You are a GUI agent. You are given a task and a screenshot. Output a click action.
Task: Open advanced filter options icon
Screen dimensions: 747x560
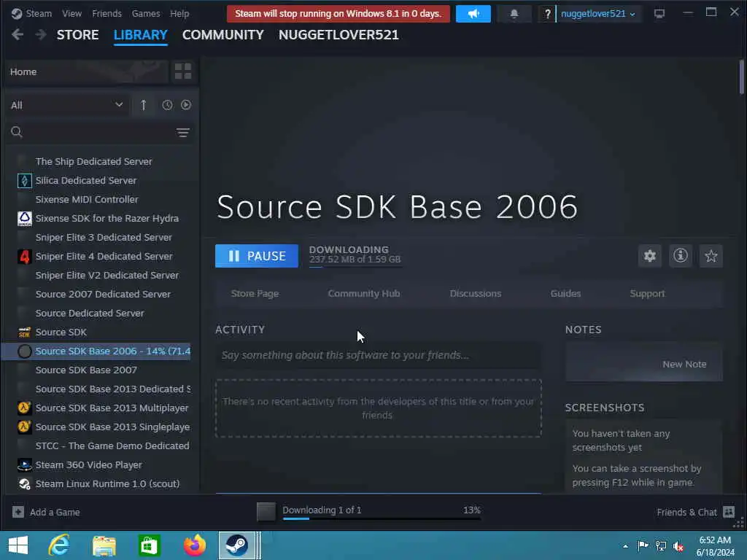pos(183,133)
